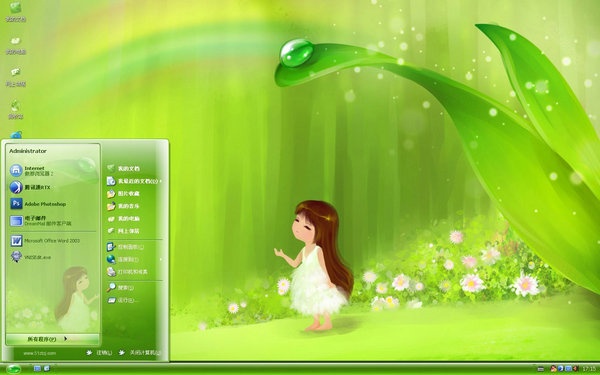The height and width of the screenshot is (375, 600).
Task: Open 我的文档 in the Start menu
Action: point(123,168)
